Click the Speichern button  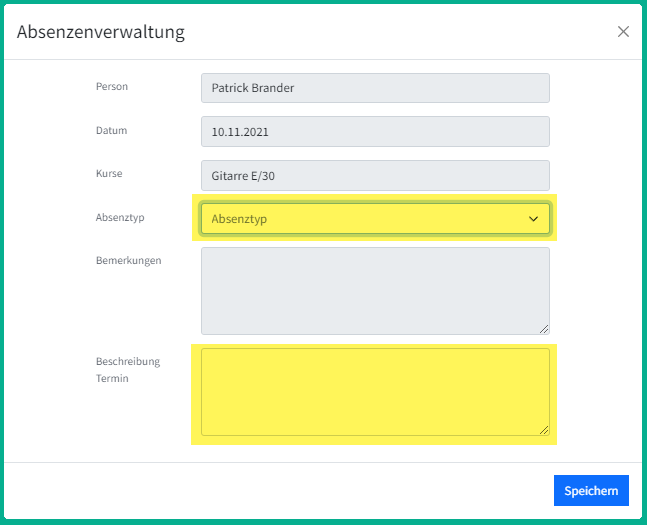click(591, 490)
